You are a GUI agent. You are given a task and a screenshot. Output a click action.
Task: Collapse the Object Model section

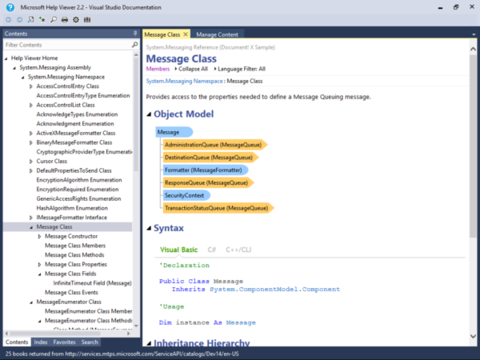(149, 114)
